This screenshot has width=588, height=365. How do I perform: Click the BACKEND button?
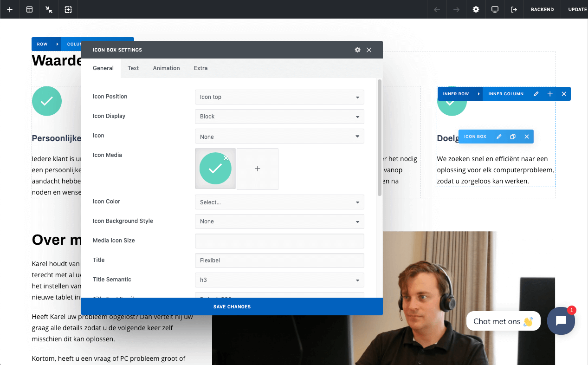point(543,9)
